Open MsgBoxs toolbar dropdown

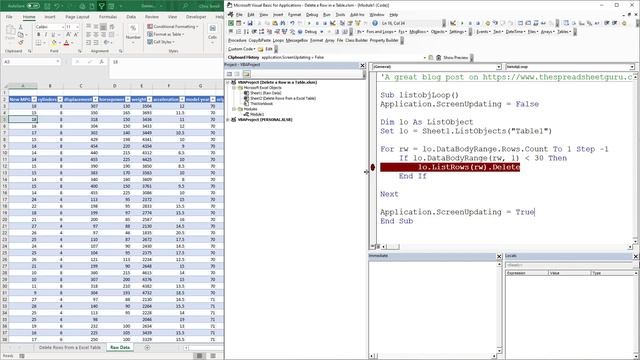418,32
